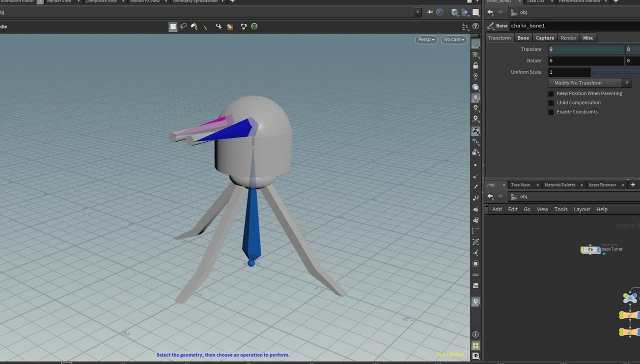Go back in the network pane

pyautogui.click(x=490, y=196)
